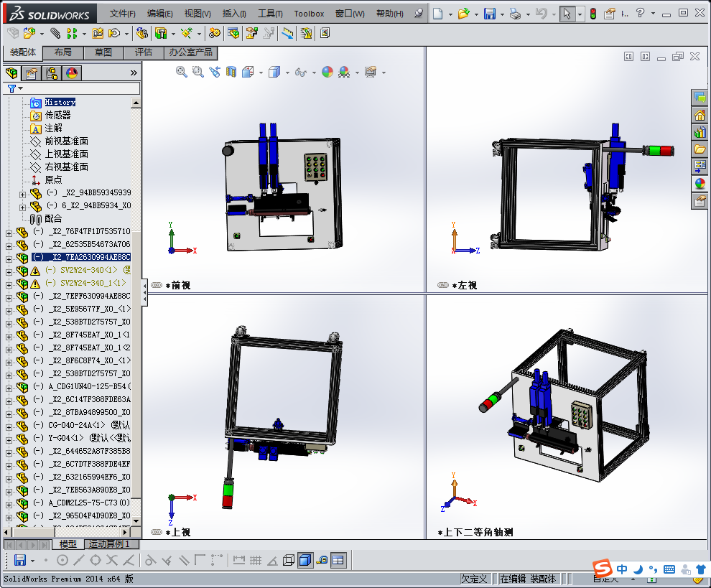Open the 视图(V) menu
The height and width of the screenshot is (588, 711).
point(197,14)
